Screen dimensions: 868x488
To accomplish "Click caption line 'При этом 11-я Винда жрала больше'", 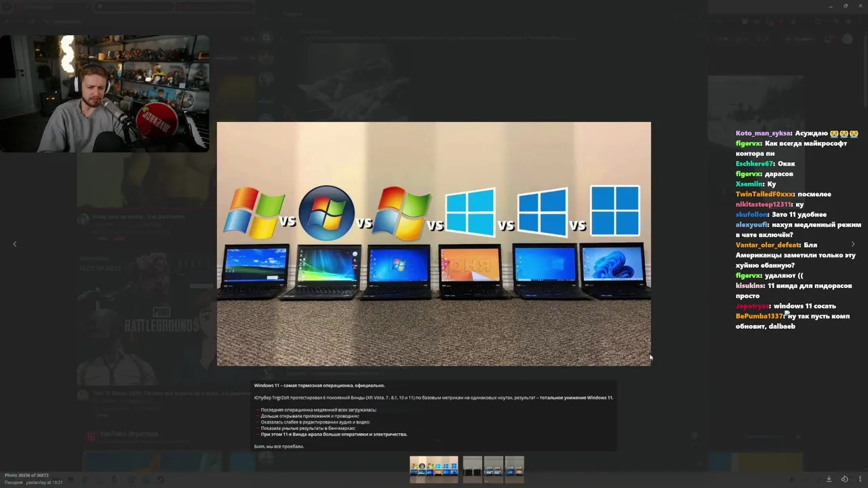I will point(334,434).
